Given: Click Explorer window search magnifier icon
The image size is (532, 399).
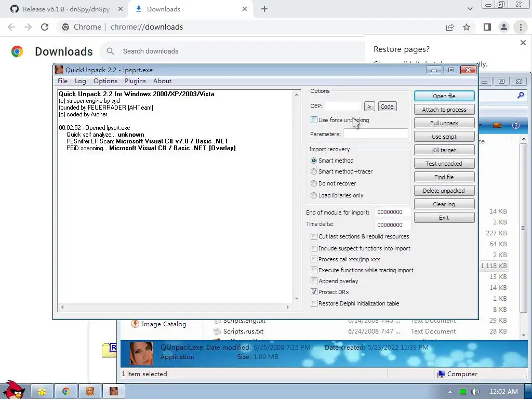Looking at the screenshot, I should click(521, 96).
